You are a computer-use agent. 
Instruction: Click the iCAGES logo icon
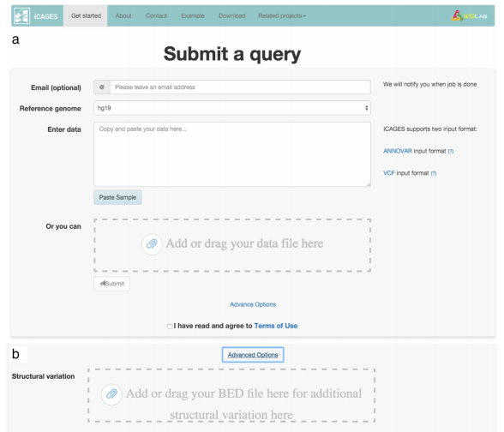pos(22,15)
